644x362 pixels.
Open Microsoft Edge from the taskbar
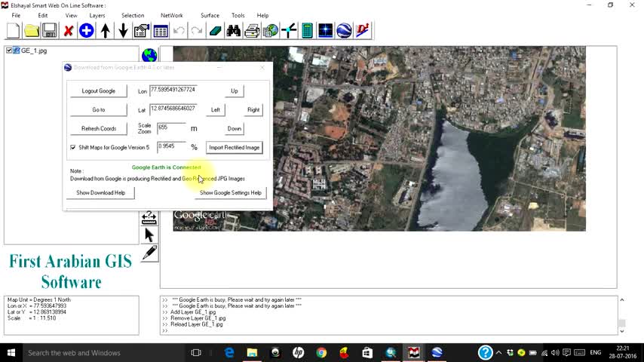tap(229, 352)
